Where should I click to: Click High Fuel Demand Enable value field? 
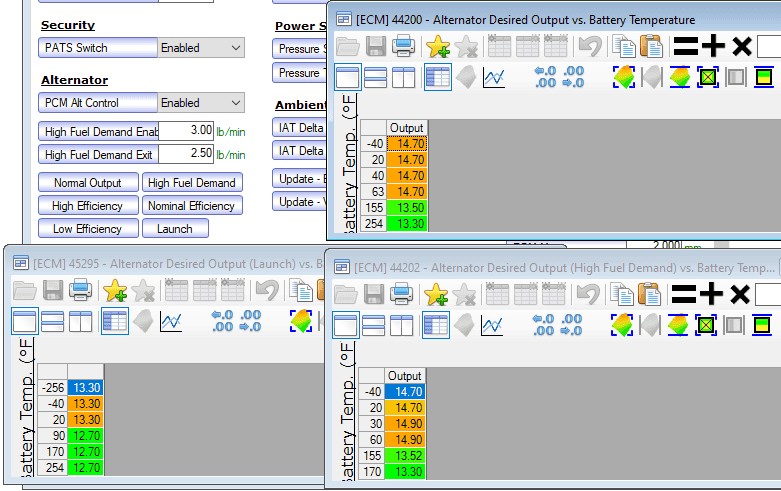186,131
